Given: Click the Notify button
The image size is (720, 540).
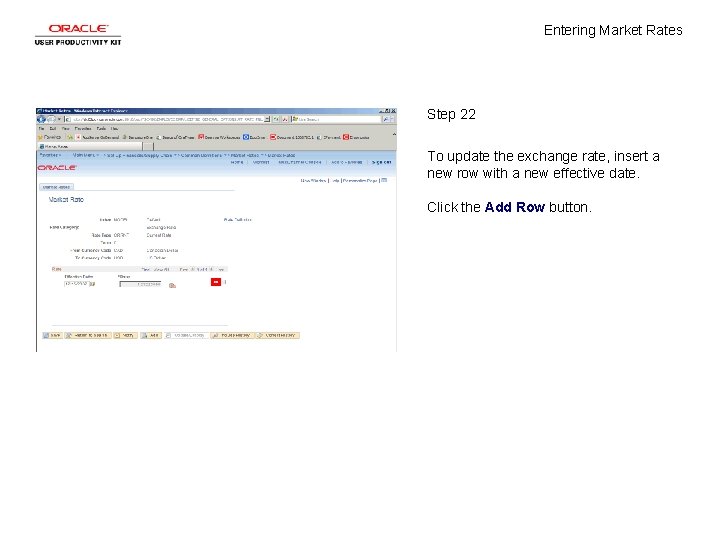Looking at the screenshot, I should pyautogui.click(x=125, y=336).
